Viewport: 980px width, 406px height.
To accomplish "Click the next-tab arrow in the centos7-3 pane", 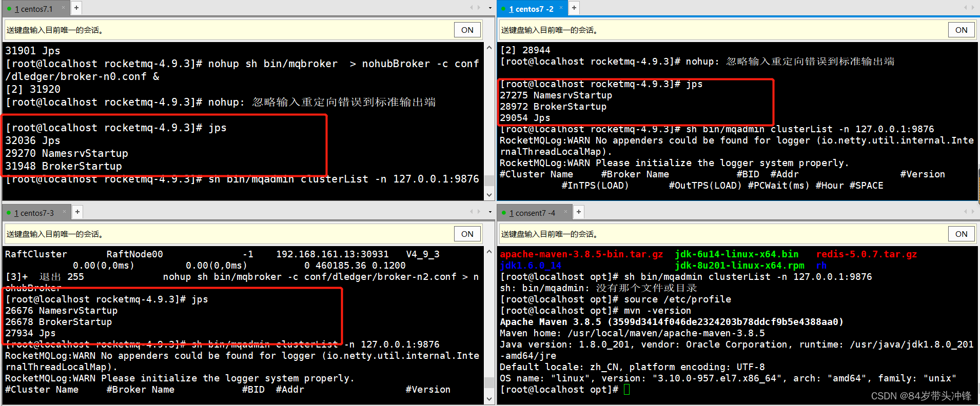I will click(479, 212).
